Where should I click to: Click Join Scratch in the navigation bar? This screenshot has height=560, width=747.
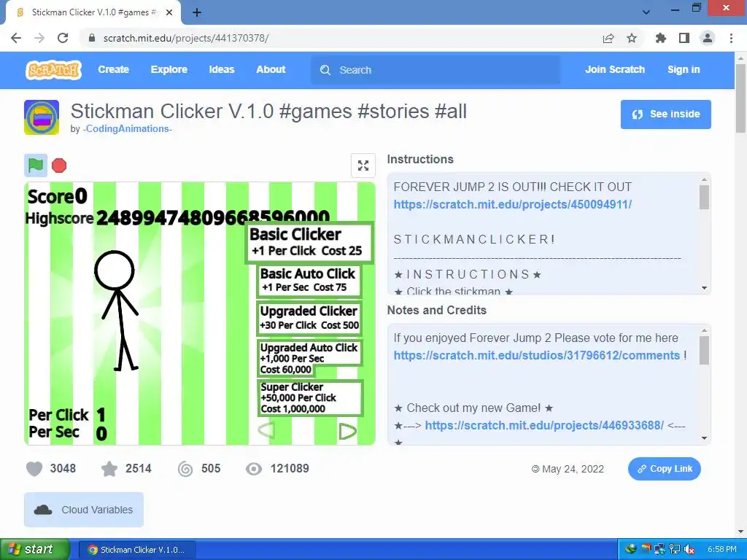[615, 69]
